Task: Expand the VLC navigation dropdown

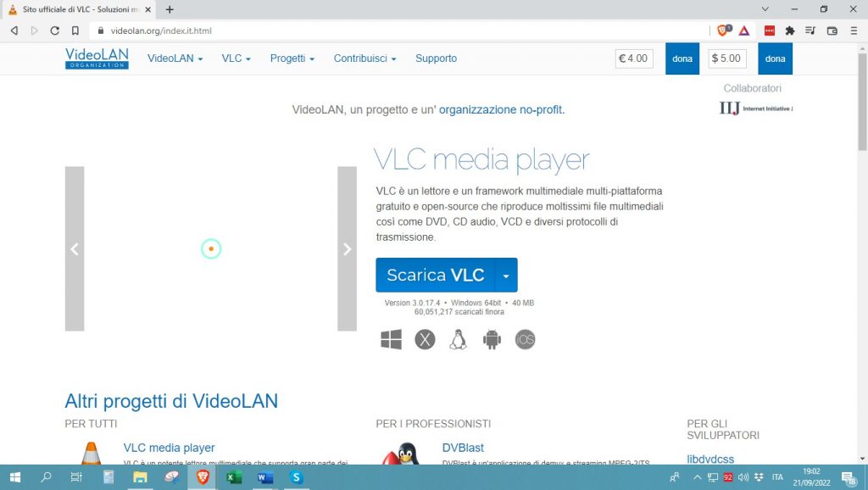Action: tap(235, 58)
